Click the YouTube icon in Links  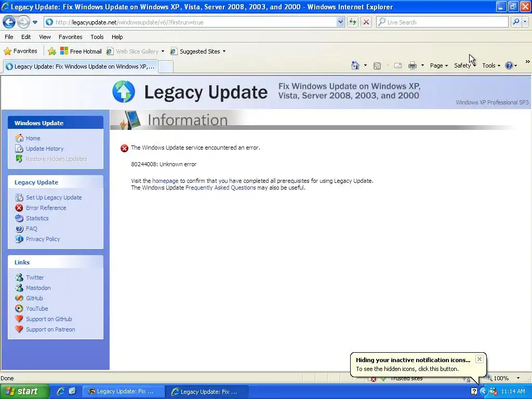point(19,309)
